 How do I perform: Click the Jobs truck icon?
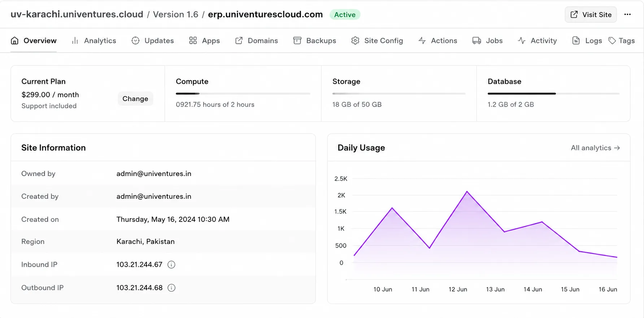[477, 41]
